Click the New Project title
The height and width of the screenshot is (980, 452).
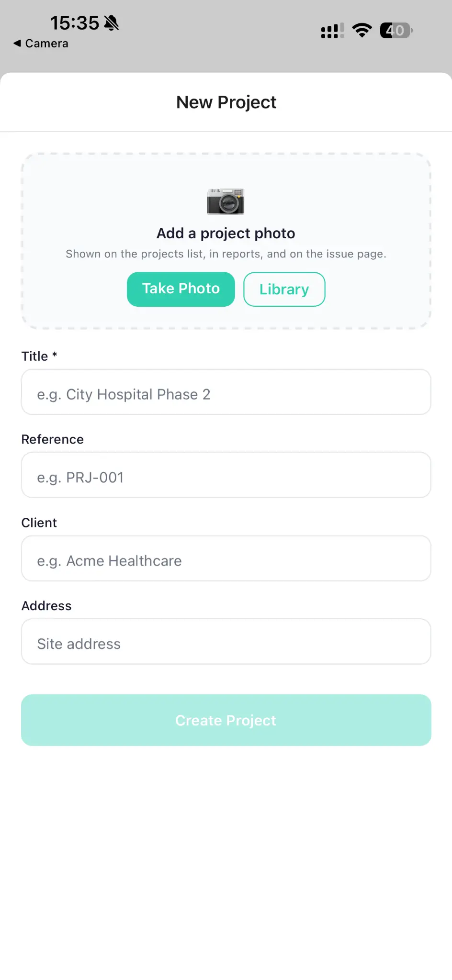pos(226,102)
